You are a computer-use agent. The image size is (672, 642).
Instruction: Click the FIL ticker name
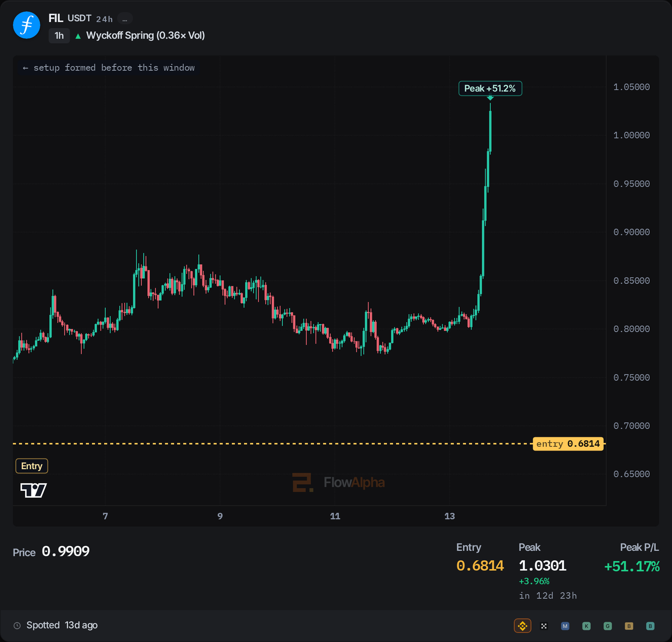tap(56, 18)
